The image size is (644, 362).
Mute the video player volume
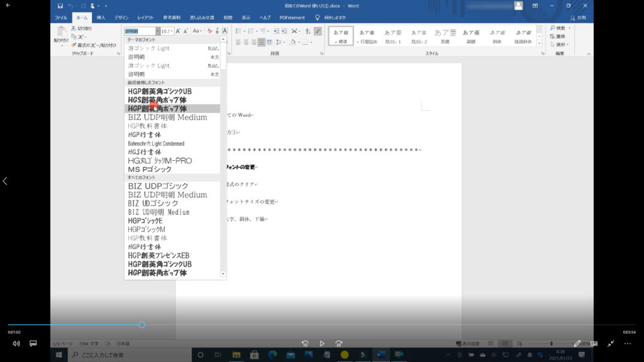[x=16, y=344]
